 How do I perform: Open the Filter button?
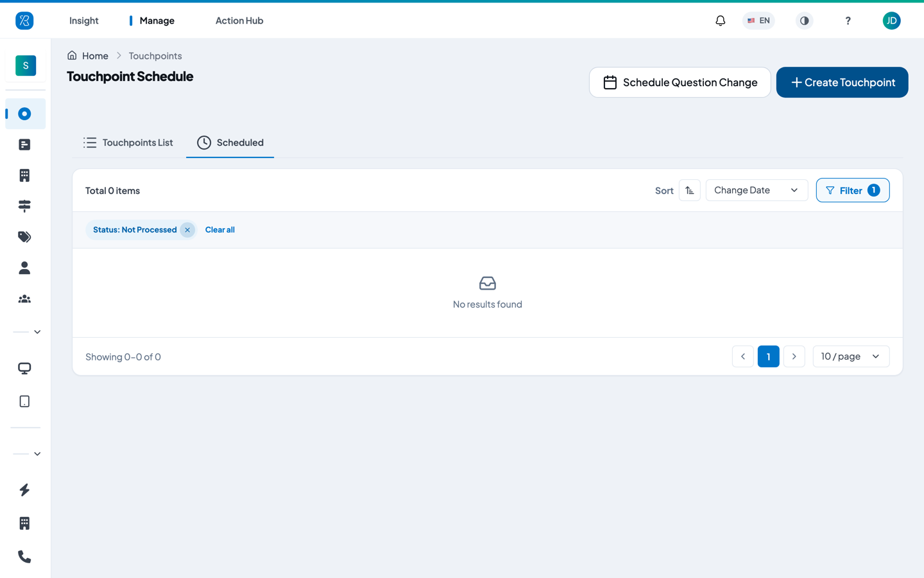point(853,190)
